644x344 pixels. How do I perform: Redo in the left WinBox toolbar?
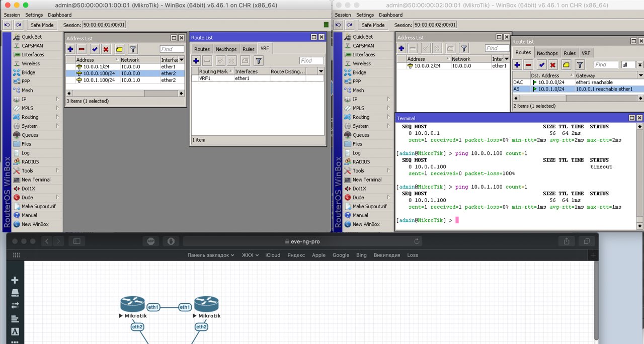[18, 25]
